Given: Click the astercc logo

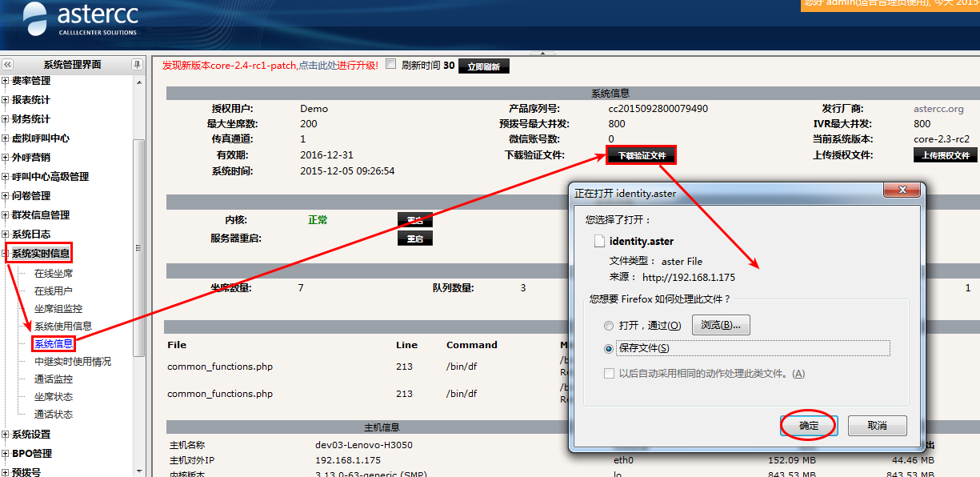Looking at the screenshot, I should [80, 20].
